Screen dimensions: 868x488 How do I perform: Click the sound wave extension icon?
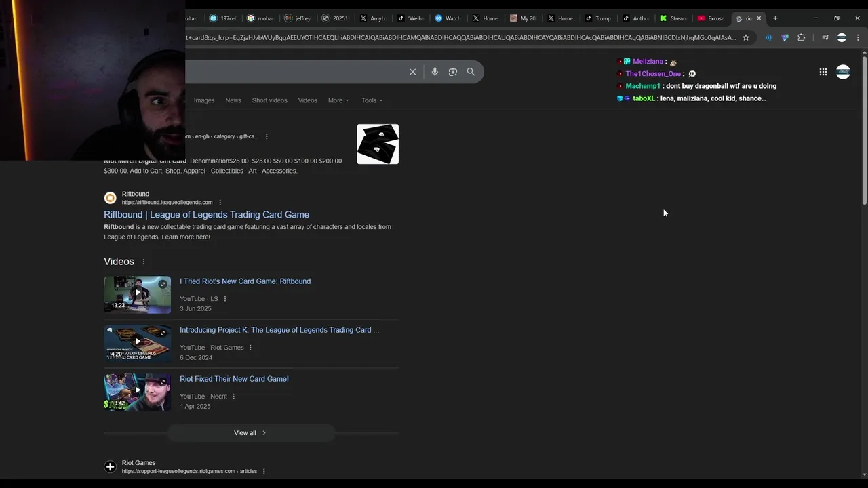tap(768, 37)
